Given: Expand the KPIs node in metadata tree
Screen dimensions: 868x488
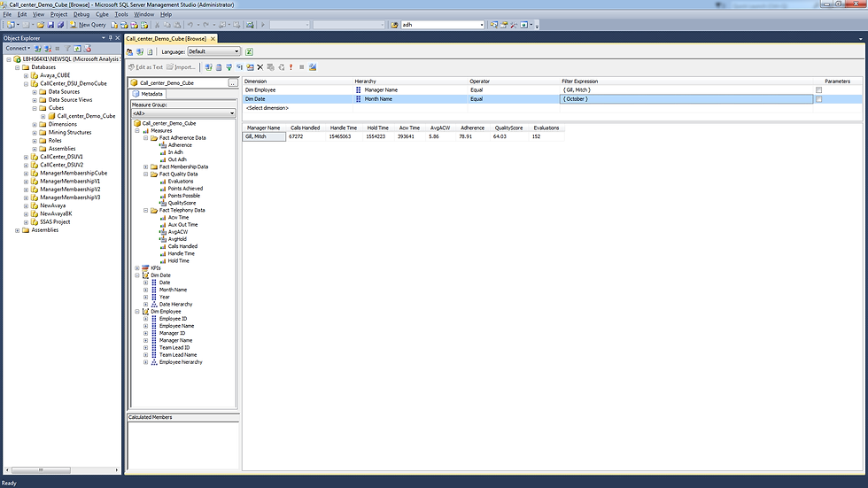Looking at the screenshot, I should point(137,267).
